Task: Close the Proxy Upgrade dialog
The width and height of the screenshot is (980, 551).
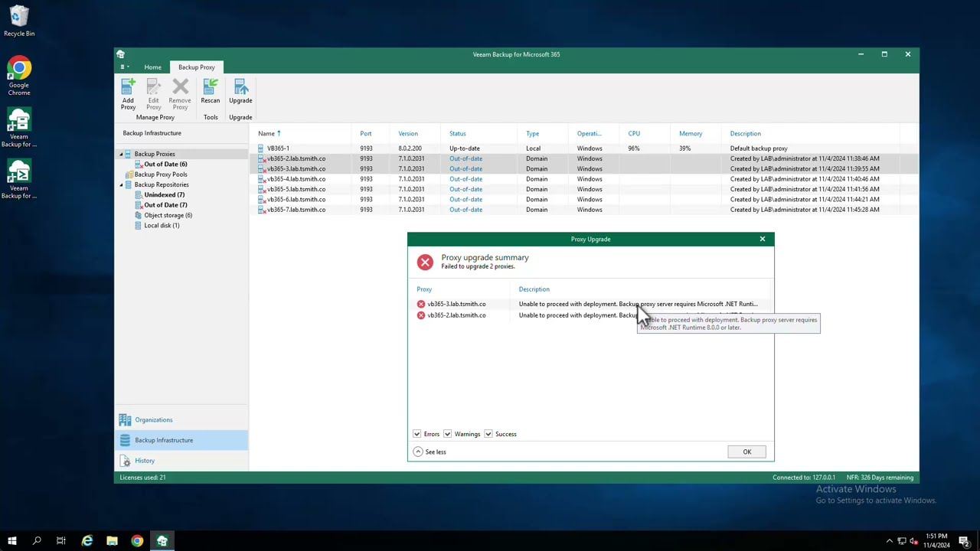Action: (763, 239)
